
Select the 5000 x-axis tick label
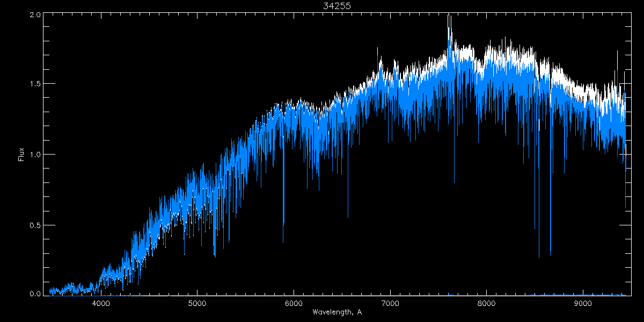[197, 303]
